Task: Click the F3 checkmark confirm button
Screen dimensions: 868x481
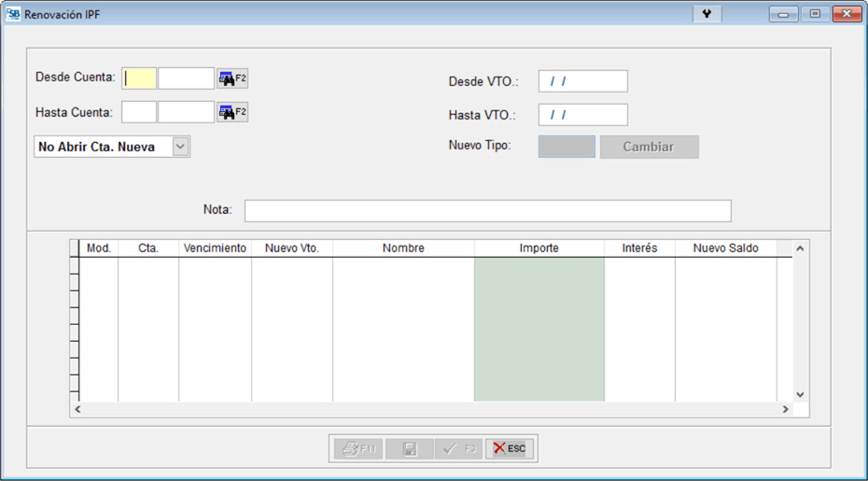Action: pyautogui.click(x=458, y=449)
